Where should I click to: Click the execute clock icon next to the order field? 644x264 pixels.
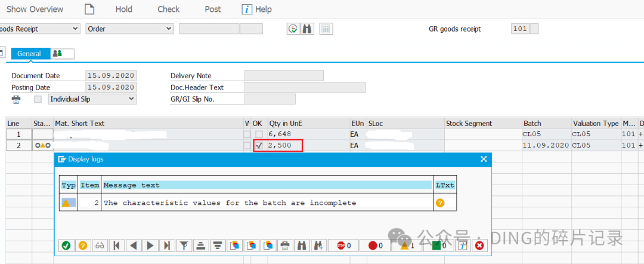coord(293,29)
